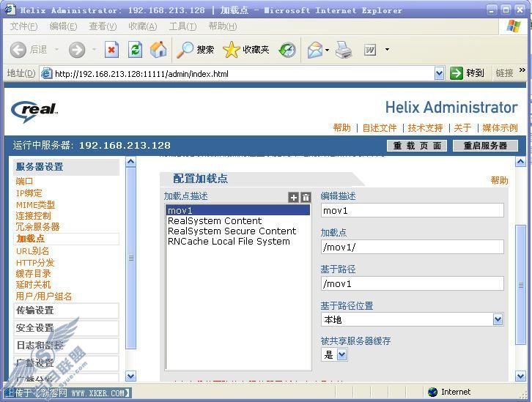Click the 基于路径 input field
Viewport: 532px width, 402px height.
click(413, 283)
